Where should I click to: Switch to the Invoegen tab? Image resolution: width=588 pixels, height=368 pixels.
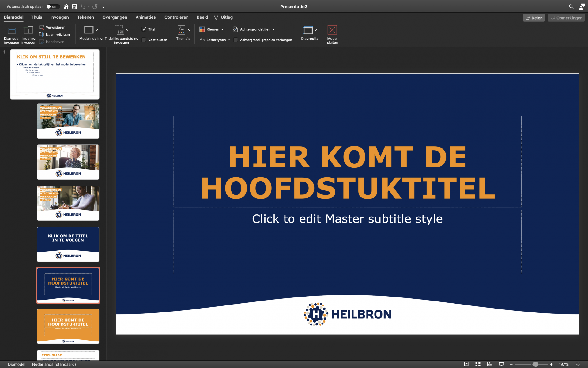59,17
